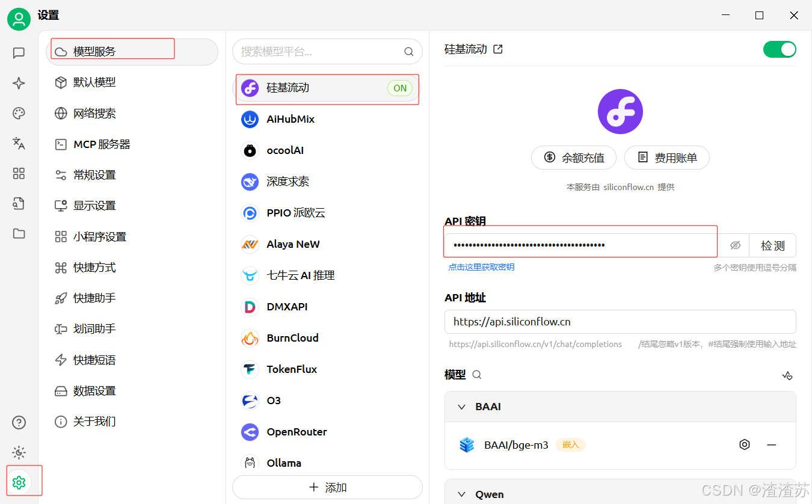Open the chat assistant sidebar icon
Viewport: 812px width, 504px height.
click(x=19, y=53)
